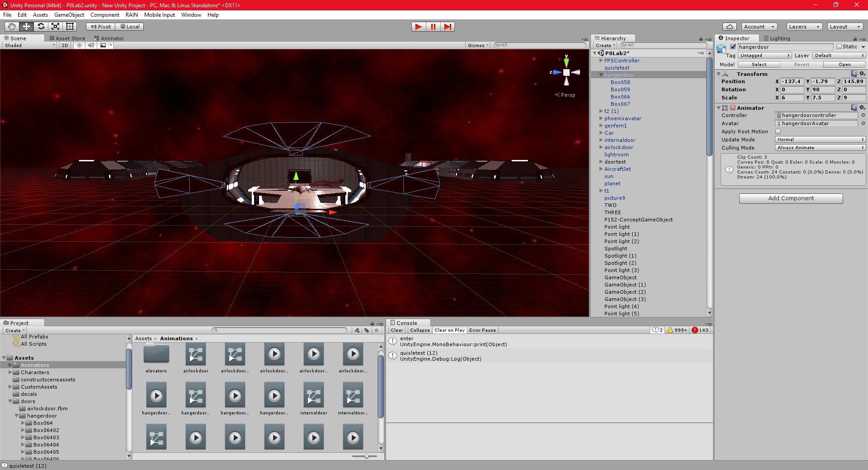Click save search favorite star icon
Screen dimensions: 868x470
[376, 330]
